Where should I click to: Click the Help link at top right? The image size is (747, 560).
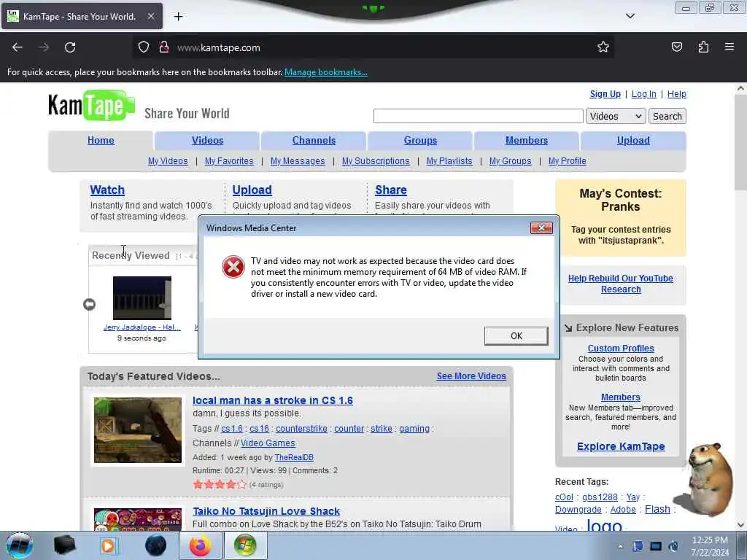coord(676,94)
